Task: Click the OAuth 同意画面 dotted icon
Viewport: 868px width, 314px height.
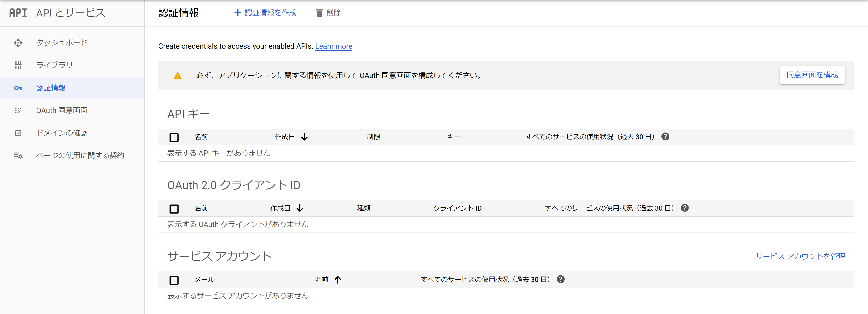Action: click(x=18, y=110)
